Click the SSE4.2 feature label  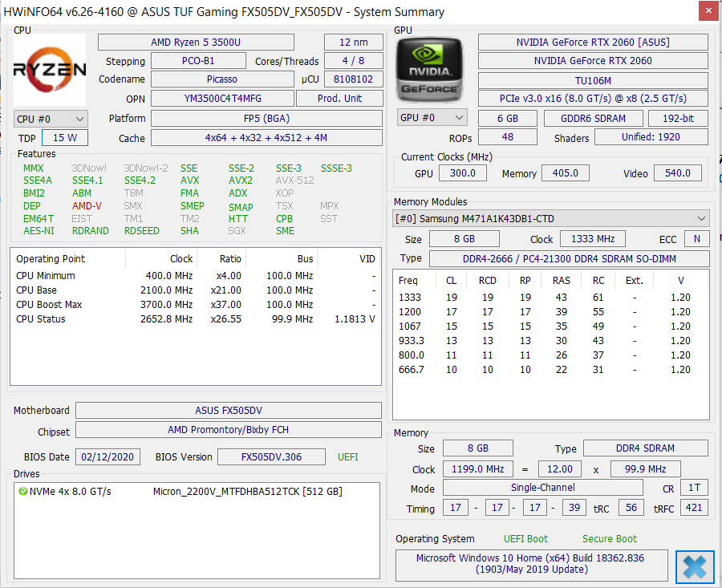click(x=140, y=180)
